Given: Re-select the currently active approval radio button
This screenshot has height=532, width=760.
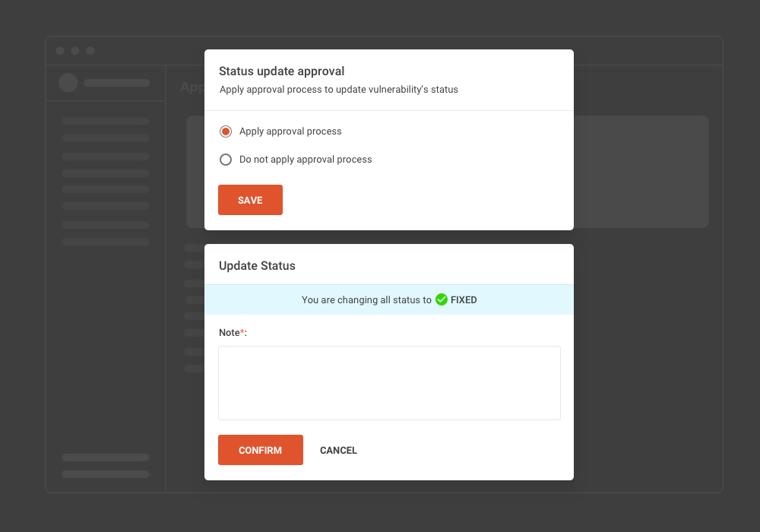Looking at the screenshot, I should (225, 131).
